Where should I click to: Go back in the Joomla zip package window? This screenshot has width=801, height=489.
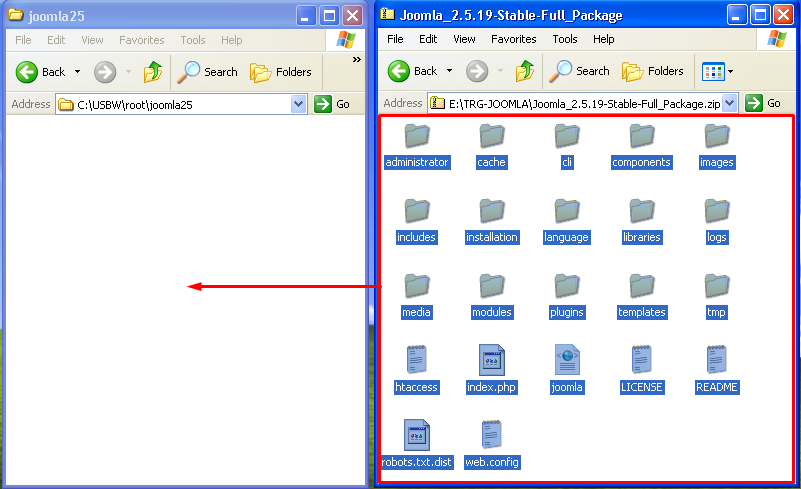pyautogui.click(x=412, y=71)
